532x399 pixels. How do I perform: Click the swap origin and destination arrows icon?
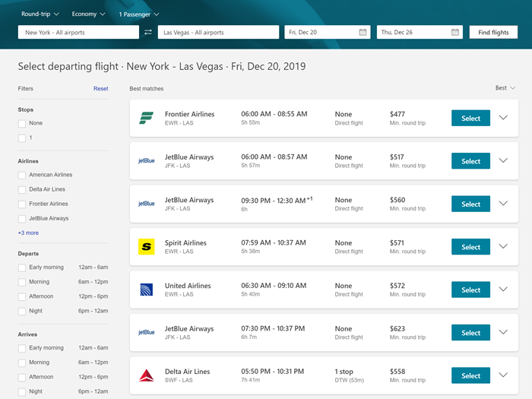tap(148, 33)
